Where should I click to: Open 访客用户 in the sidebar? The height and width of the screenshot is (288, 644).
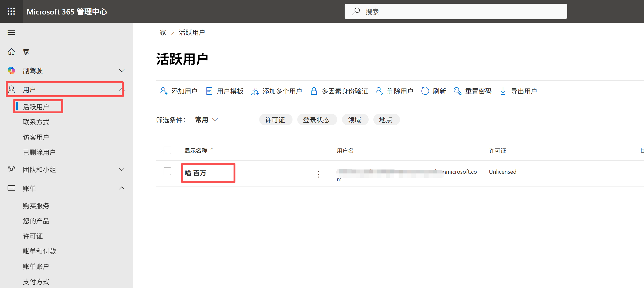(36, 137)
